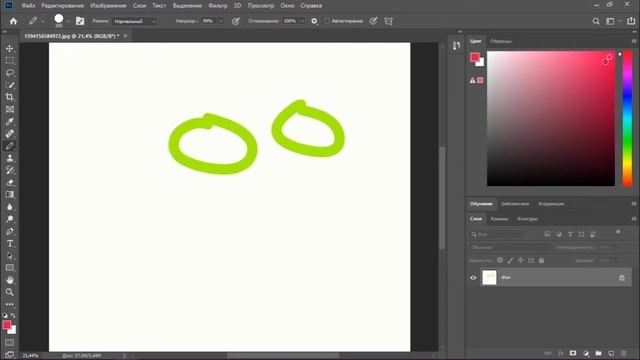This screenshot has height=360, width=640.
Task: Select the Pencil tool in the toolbox
Action: click(10, 146)
